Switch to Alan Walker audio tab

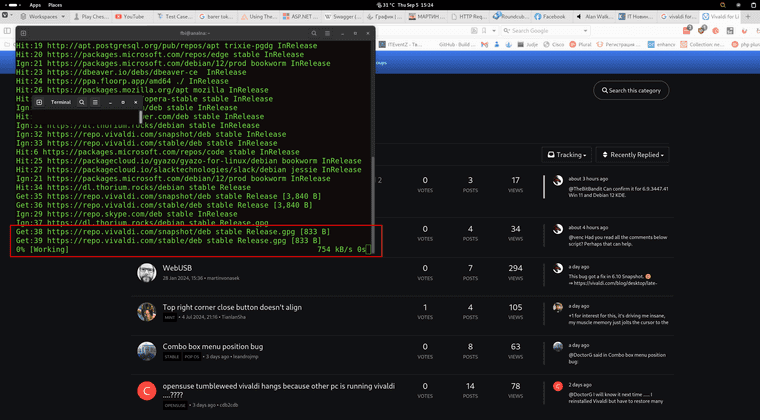pos(593,16)
